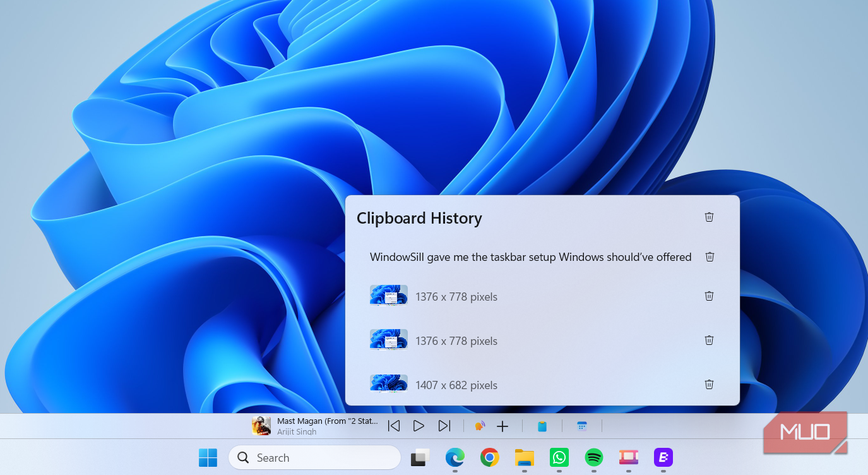Image resolution: width=868 pixels, height=475 pixels.
Task: Launch Microsoft Edge from taskbar
Action: [455, 457]
